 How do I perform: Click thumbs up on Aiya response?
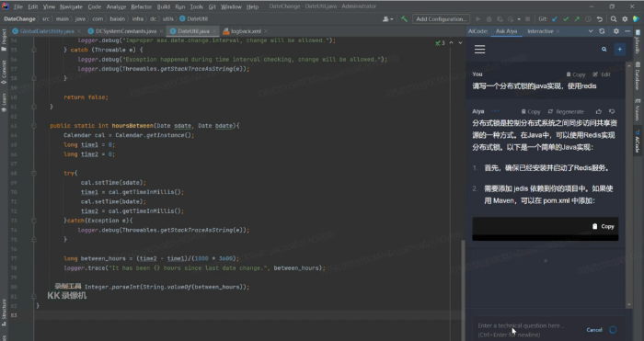tap(599, 111)
